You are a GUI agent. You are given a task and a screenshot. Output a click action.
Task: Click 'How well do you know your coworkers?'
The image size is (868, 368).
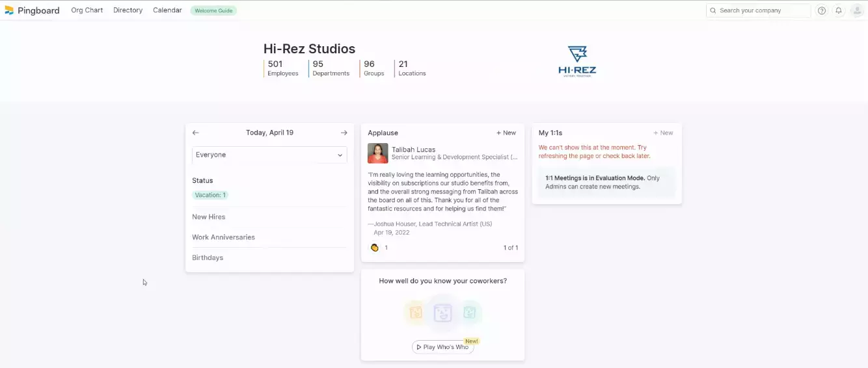[442, 281]
